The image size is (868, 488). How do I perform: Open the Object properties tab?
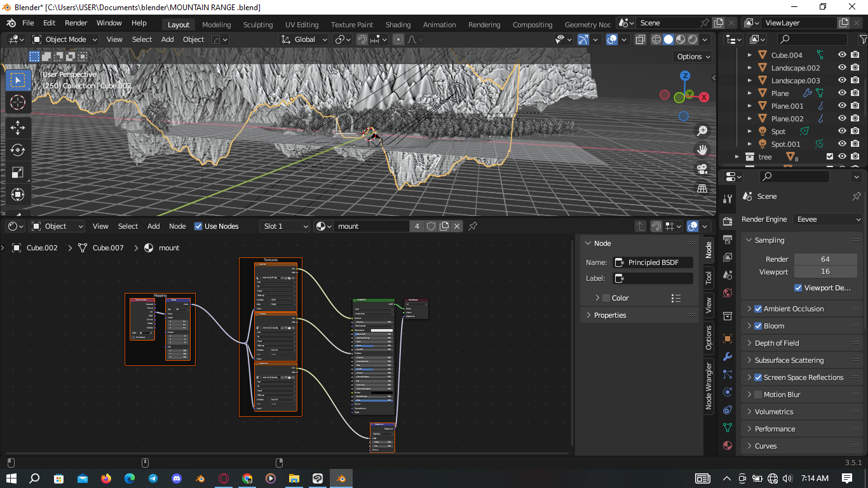point(728,339)
